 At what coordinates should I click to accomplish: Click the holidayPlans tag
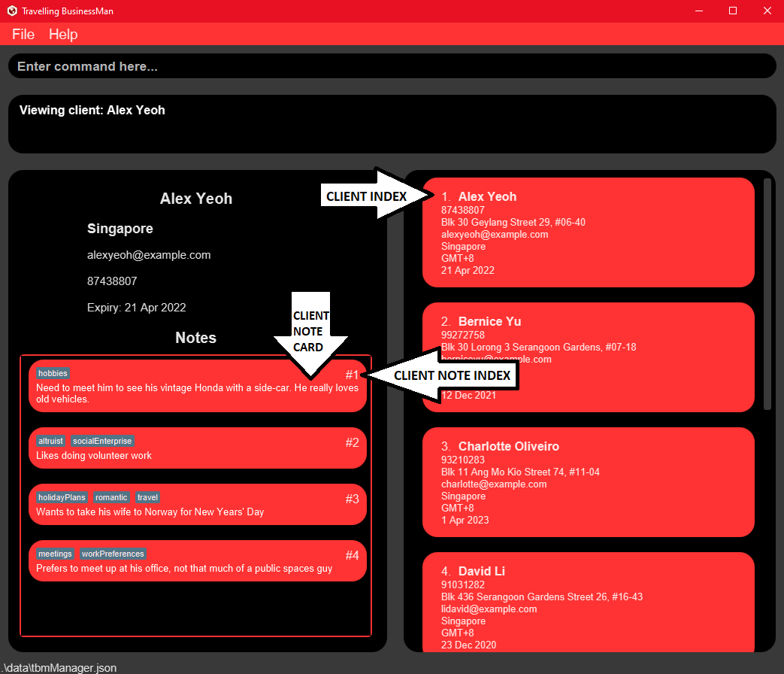pyautogui.click(x=62, y=497)
